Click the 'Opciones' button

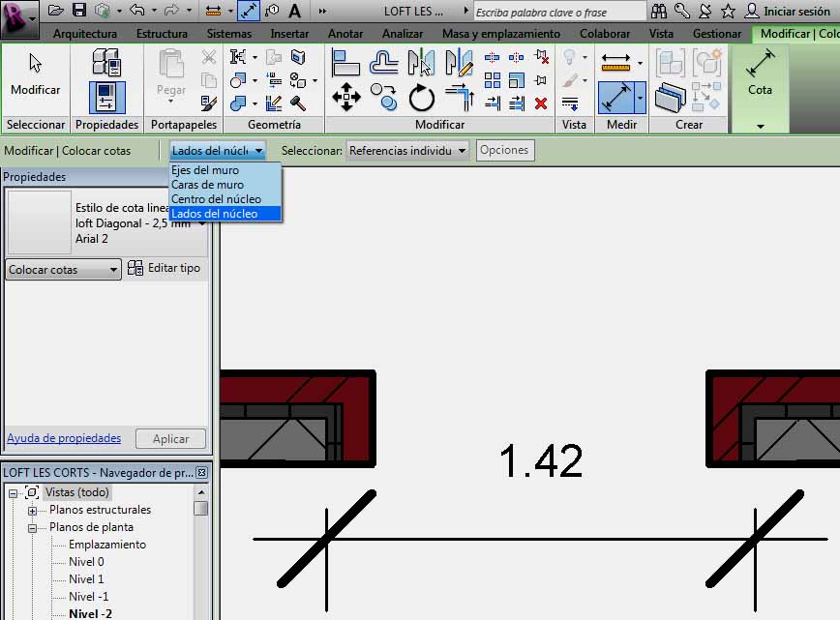[x=504, y=150]
